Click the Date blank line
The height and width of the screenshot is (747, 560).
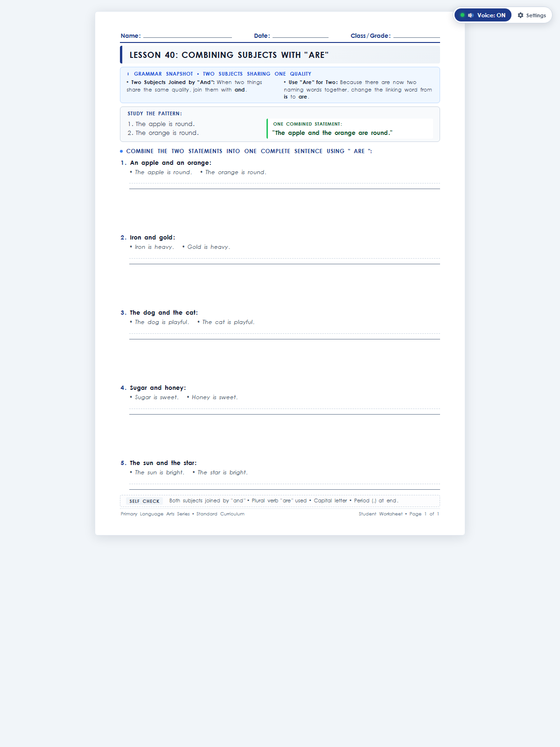click(301, 36)
